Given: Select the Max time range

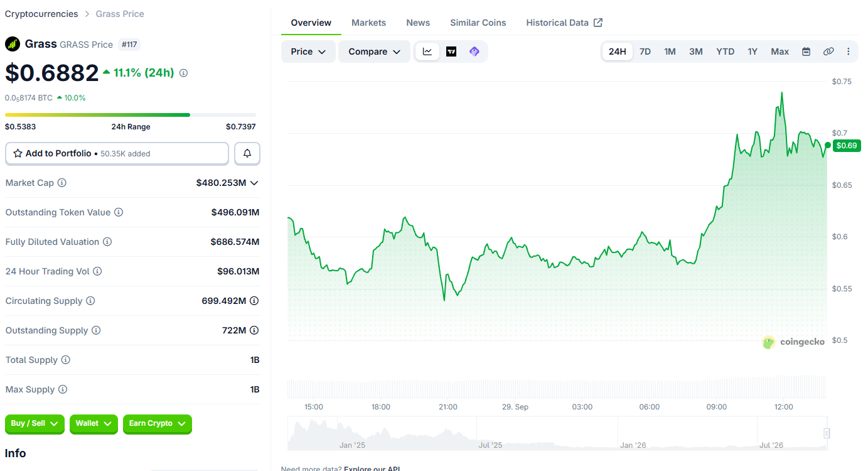Looking at the screenshot, I should click(780, 51).
